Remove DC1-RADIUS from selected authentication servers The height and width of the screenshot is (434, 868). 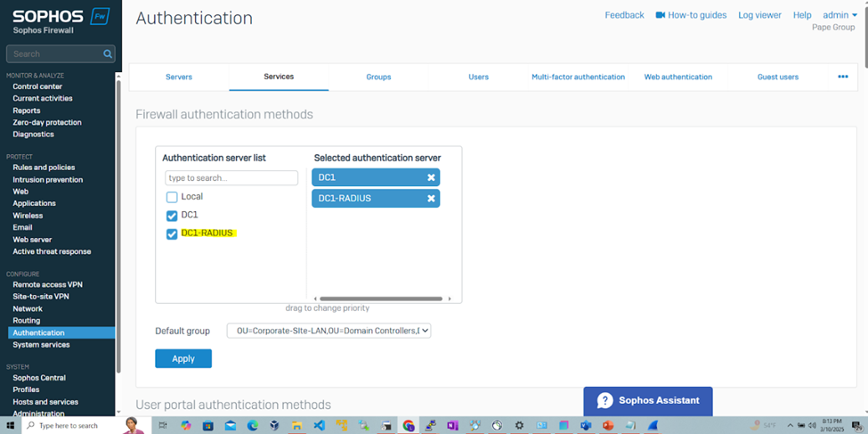point(431,199)
